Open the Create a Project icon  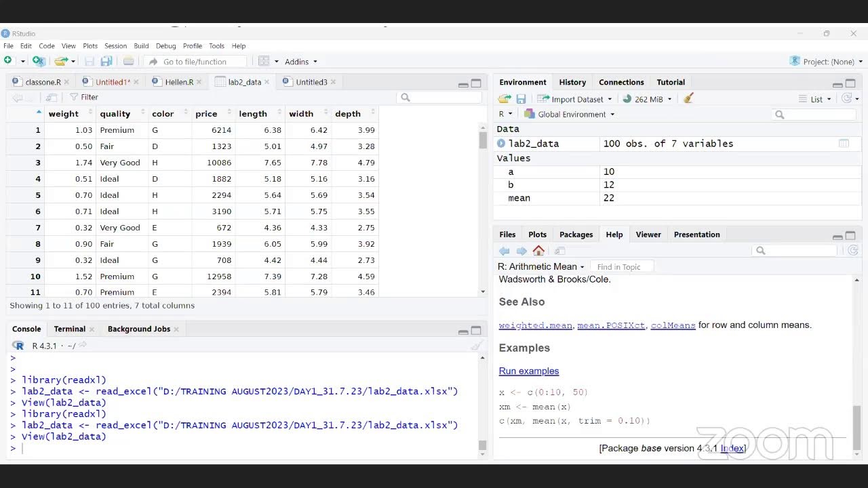click(39, 61)
